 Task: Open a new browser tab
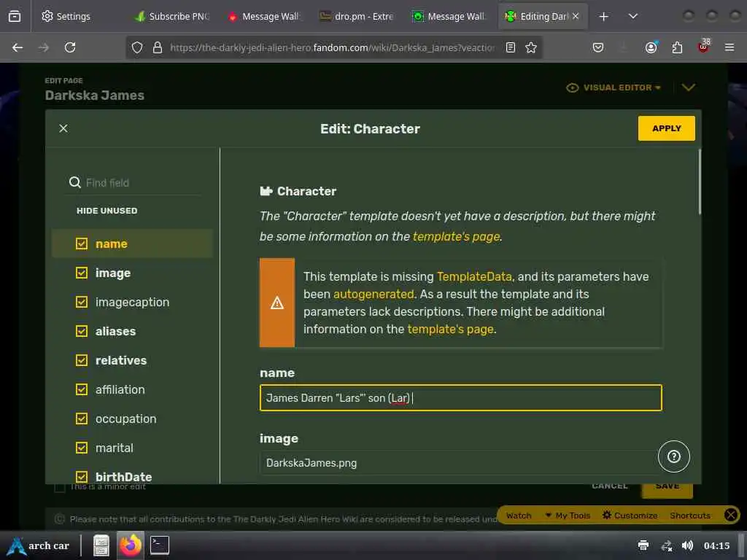(603, 17)
